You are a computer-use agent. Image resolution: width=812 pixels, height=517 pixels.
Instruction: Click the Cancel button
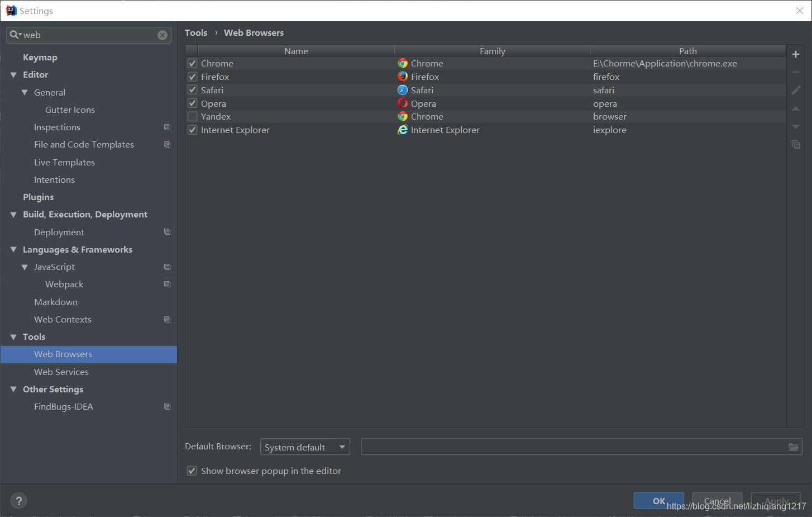(718, 501)
